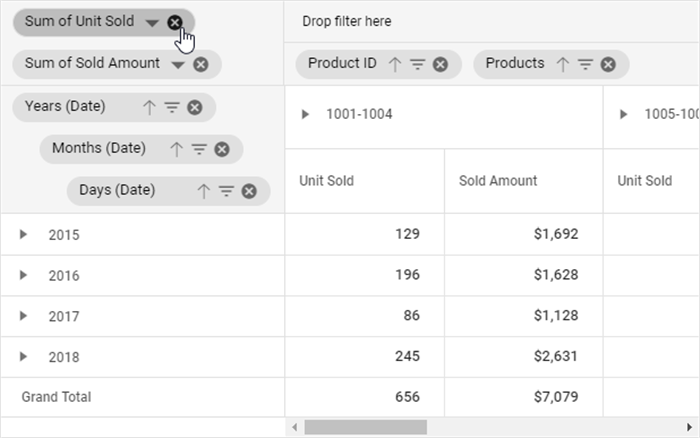Click the Unit Sold column header
The width and height of the screenshot is (700, 438).
(x=326, y=181)
